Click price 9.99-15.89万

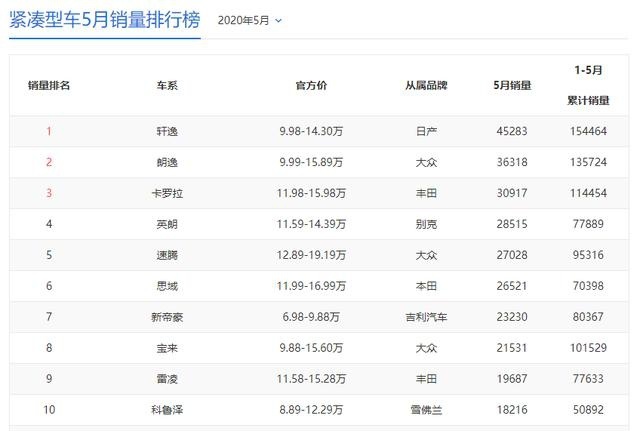coord(311,162)
